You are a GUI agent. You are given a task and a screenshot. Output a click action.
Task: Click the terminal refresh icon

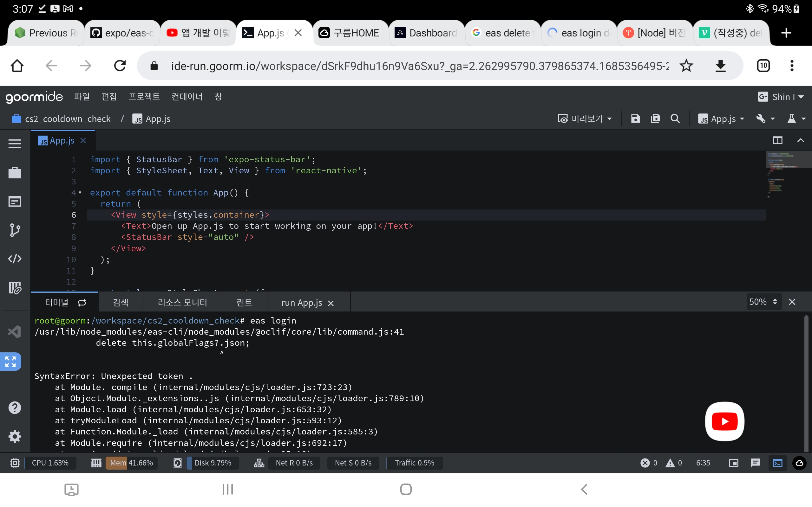coord(82,303)
